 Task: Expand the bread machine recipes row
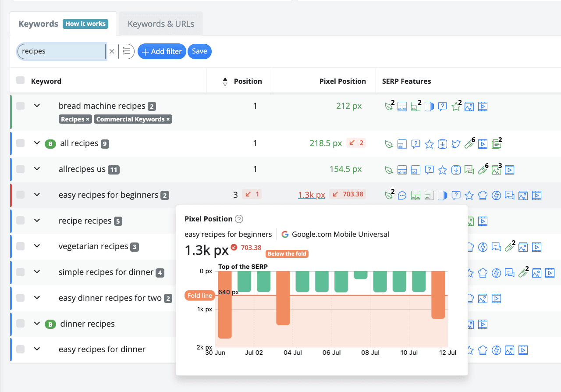(37, 106)
